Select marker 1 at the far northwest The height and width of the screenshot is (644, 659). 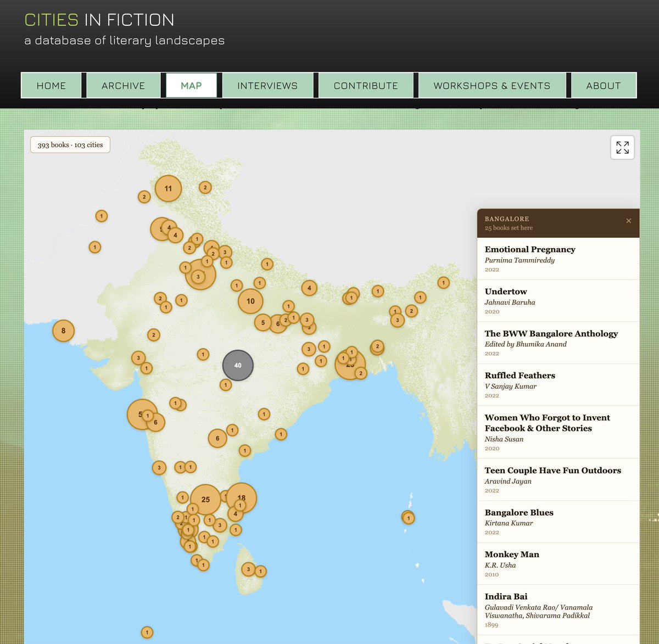coord(101,216)
